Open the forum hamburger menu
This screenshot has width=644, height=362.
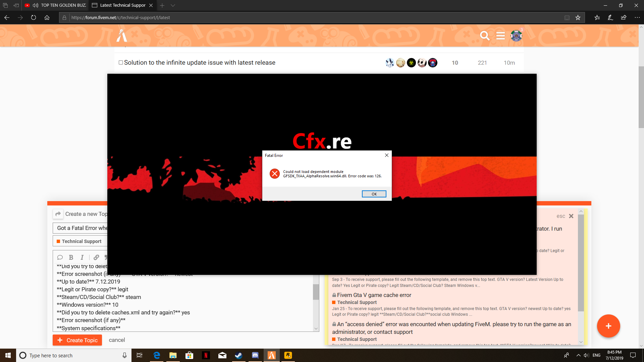point(500,36)
